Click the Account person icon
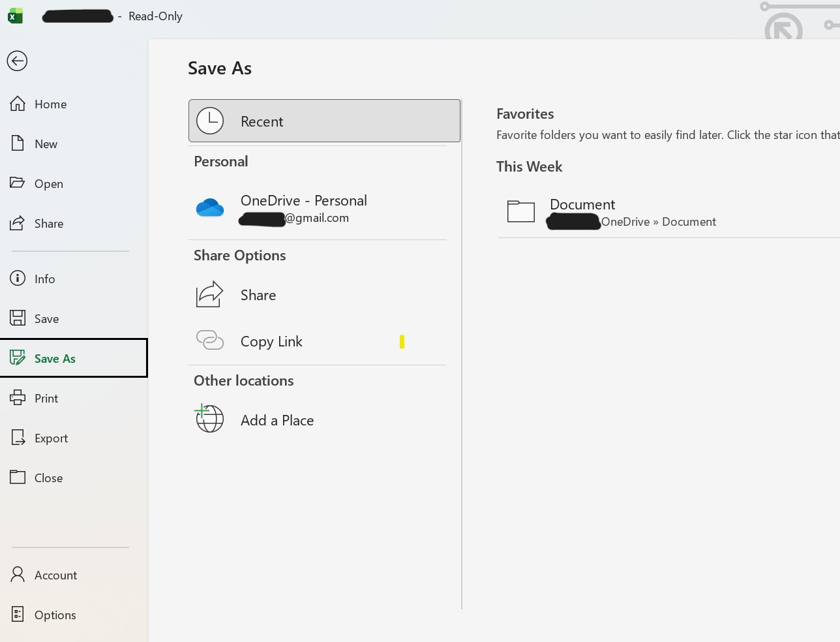840x642 pixels. click(18, 574)
